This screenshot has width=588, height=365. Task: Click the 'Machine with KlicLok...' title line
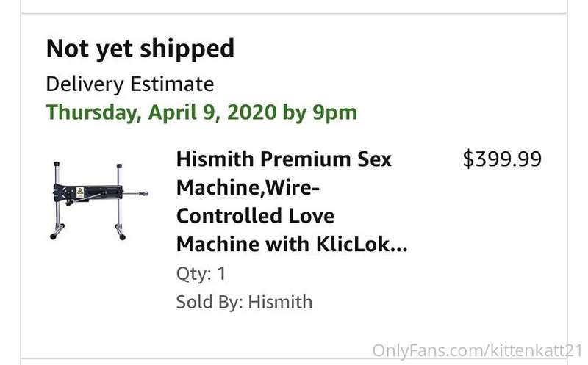[x=292, y=245]
